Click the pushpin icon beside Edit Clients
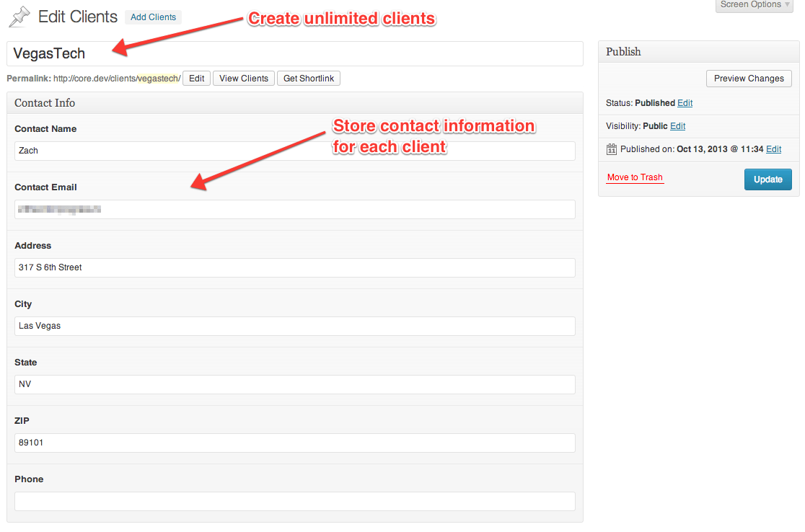The image size is (805, 532). point(19,17)
